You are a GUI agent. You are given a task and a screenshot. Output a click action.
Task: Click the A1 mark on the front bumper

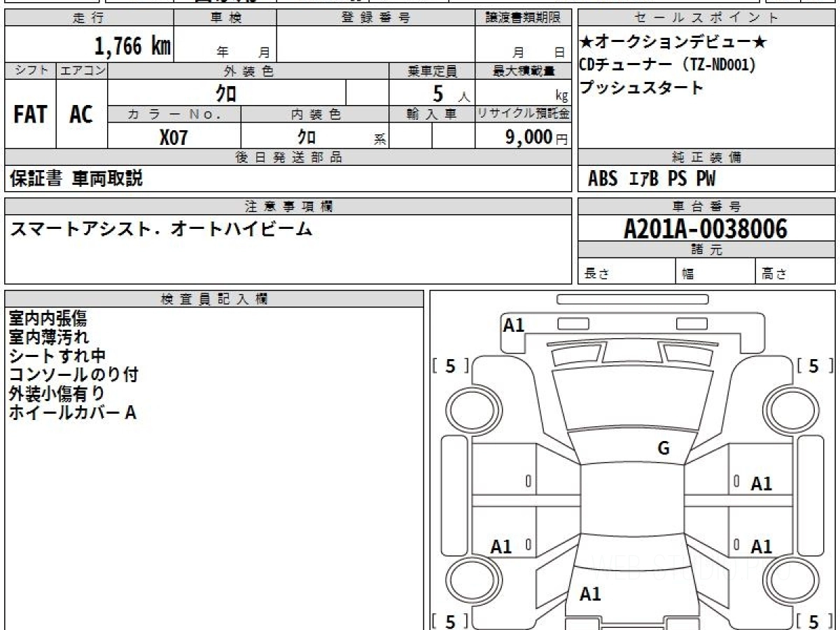click(x=514, y=325)
